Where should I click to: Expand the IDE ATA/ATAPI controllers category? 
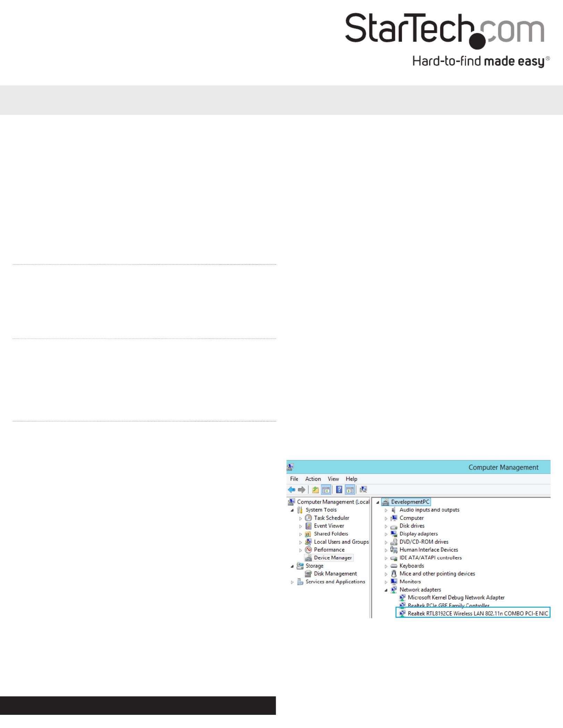386,558
